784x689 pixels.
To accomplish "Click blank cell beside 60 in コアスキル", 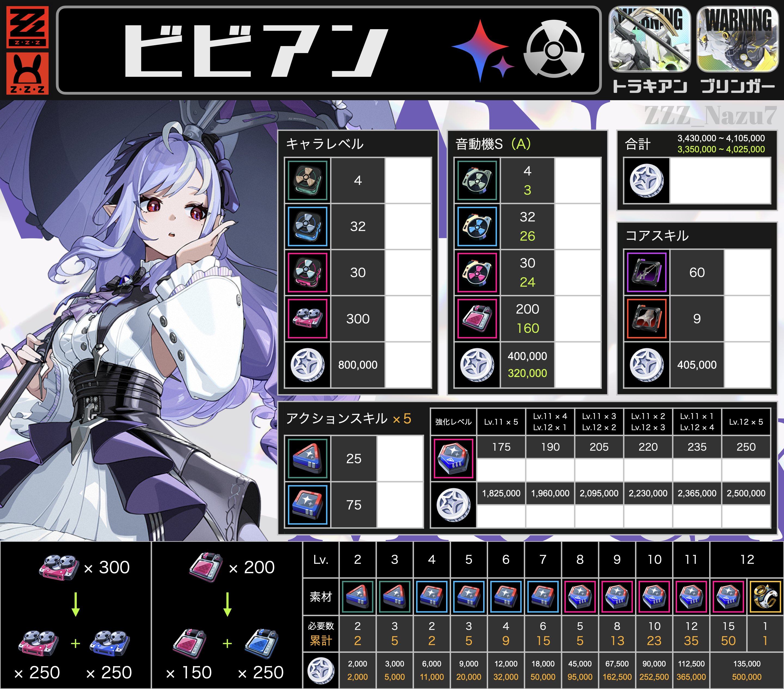I will (747, 272).
